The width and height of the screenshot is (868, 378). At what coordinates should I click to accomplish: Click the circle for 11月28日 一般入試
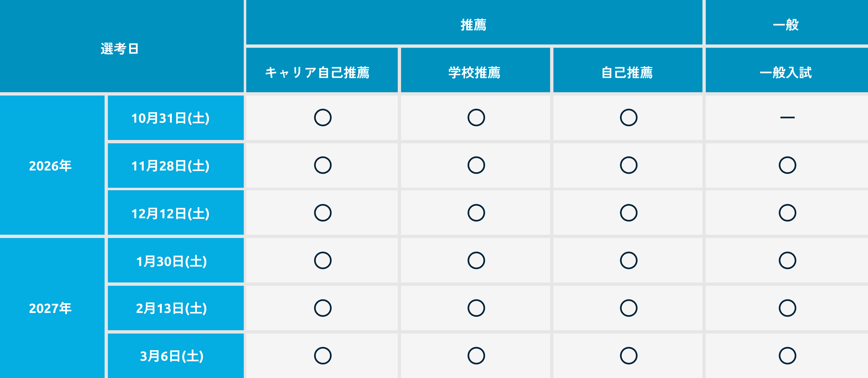pos(787,165)
